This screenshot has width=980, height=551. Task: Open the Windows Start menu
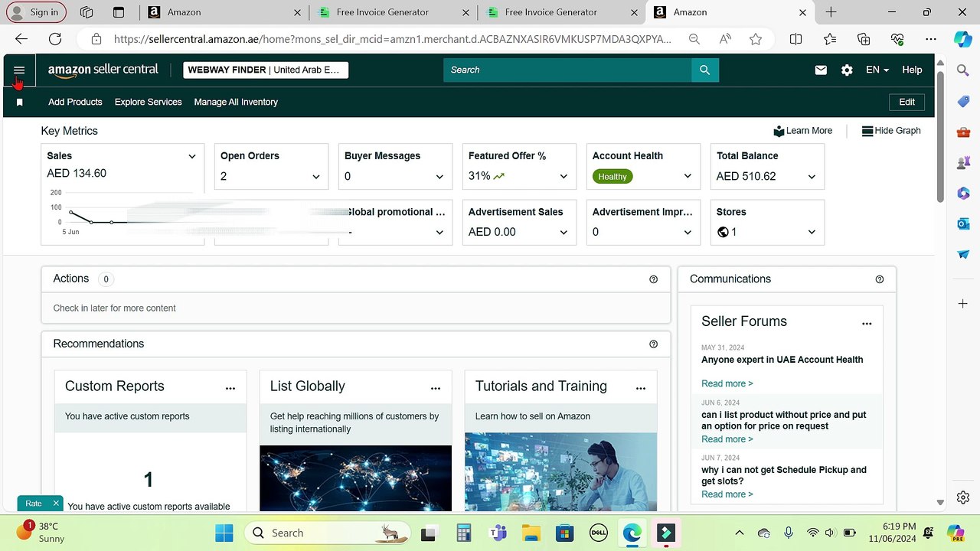click(x=224, y=533)
